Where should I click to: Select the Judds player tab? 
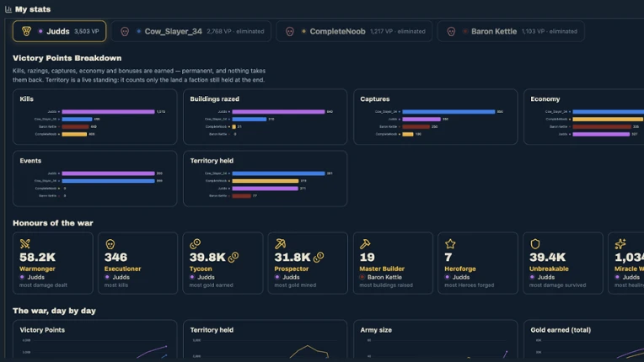pos(60,31)
